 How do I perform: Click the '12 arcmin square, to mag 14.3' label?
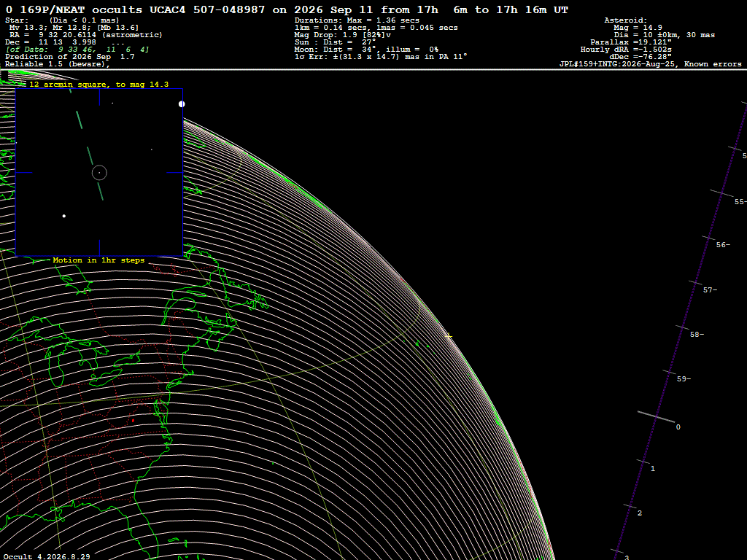[98, 85]
